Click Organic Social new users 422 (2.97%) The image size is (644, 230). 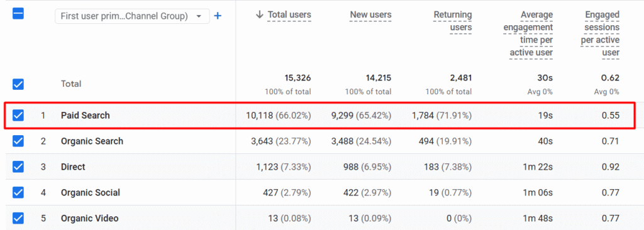(x=367, y=192)
